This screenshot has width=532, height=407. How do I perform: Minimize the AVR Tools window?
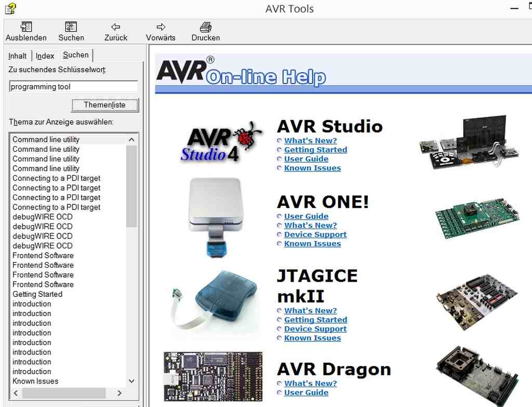tap(514, 8)
